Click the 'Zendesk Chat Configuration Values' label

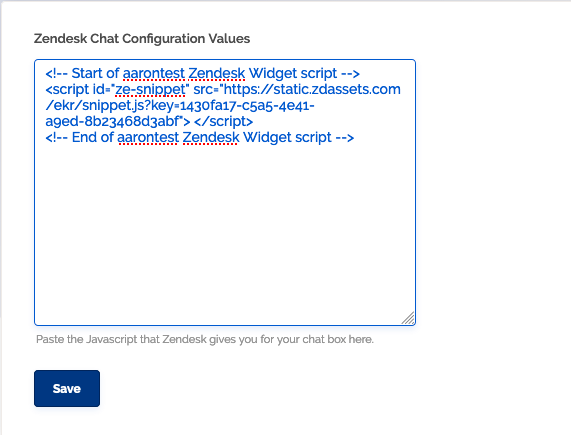[142, 39]
